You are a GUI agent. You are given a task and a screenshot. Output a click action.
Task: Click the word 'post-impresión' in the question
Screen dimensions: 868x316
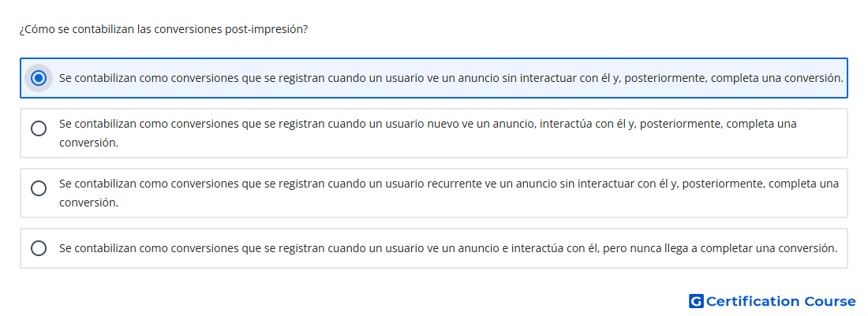pos(264,29)
